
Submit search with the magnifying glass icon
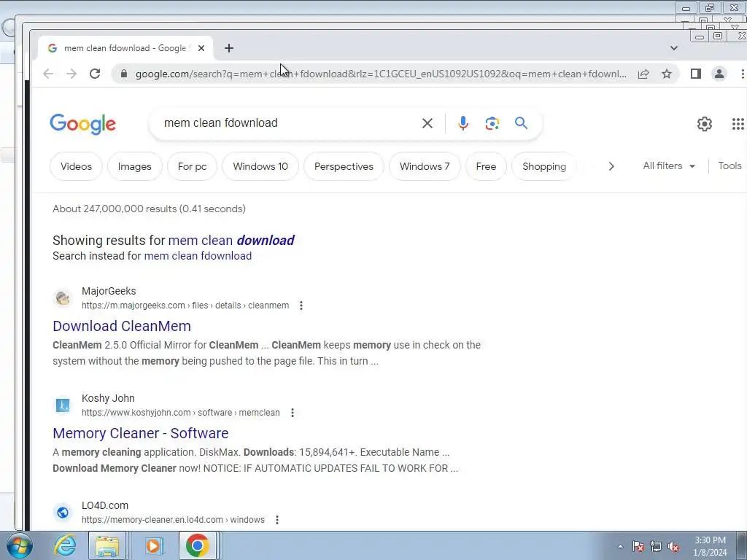pyautogui.click(x=521, y=123)
